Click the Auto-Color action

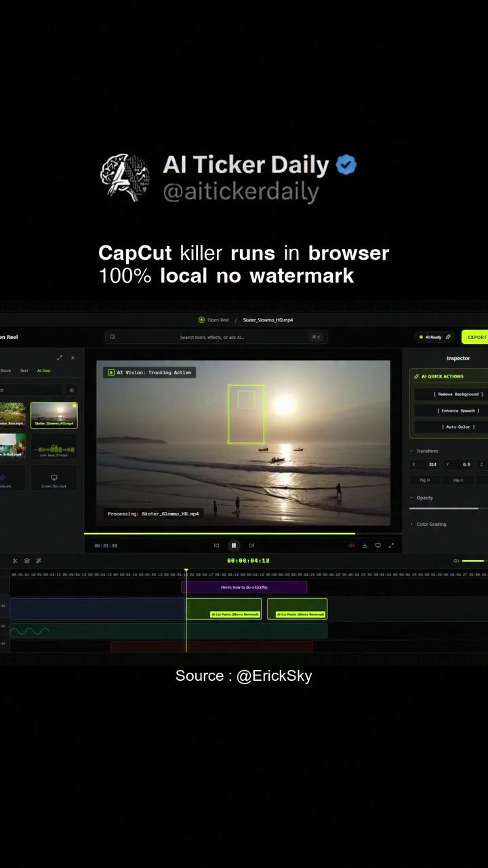click(x=450, y=427)
